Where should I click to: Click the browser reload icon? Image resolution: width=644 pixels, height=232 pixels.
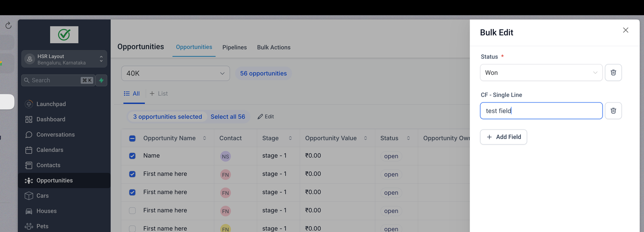point(8,26)
